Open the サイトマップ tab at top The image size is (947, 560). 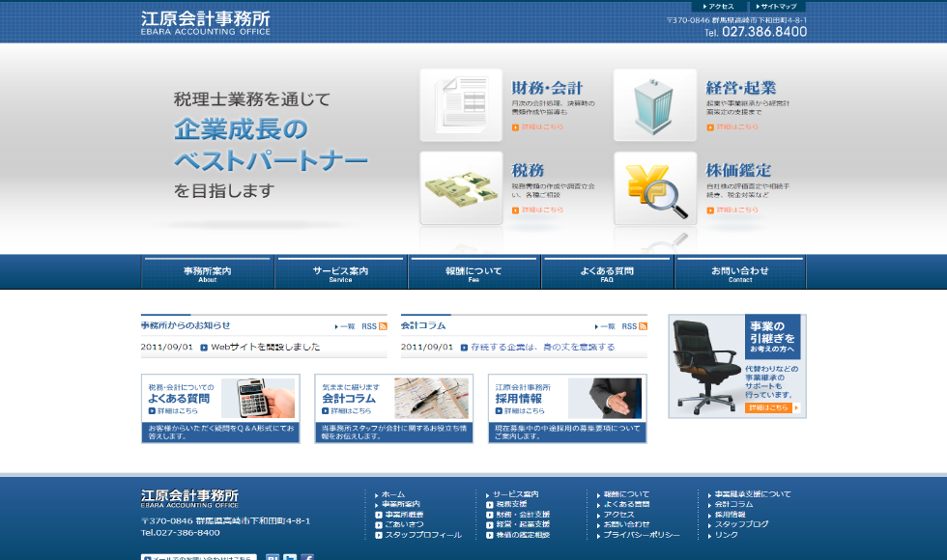[777, 6]
